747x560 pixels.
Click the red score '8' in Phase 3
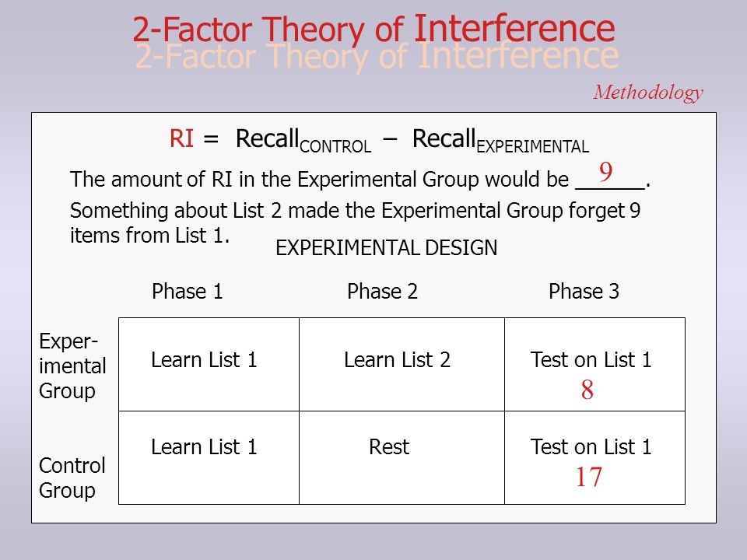click(587, 390)
